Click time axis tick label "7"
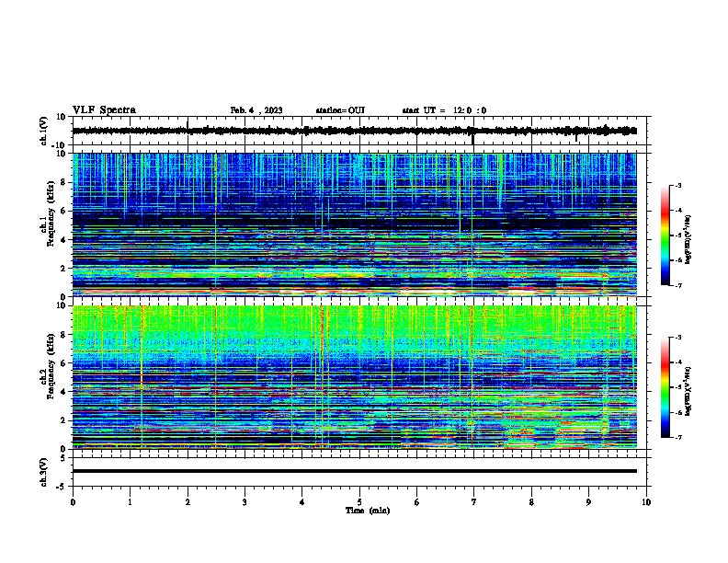 click(474, 502)
